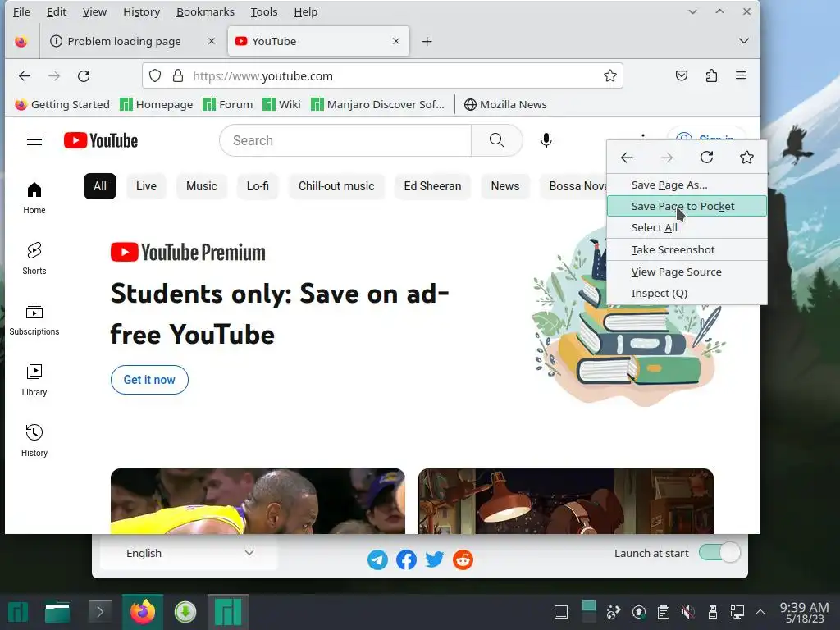This screenshot has height=630, width=840.
Task: Choose Save Page As… from context menu
Action: [687, 185]
